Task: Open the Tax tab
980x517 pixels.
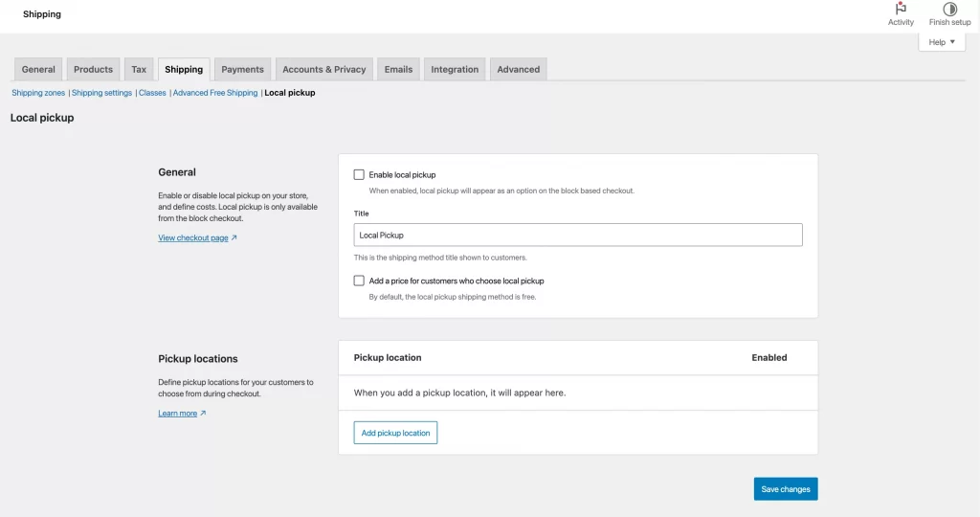Action: [x=139, y=69]
